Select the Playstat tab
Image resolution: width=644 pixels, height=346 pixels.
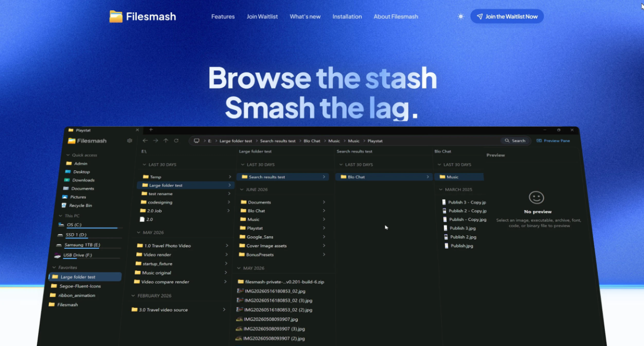click(x=103, y=130)
